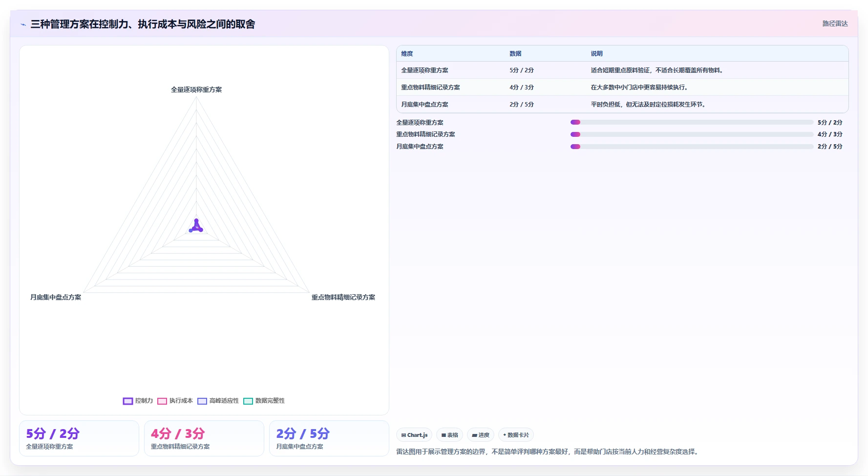Open the 4分 / 3分 data card

[204, 438]
